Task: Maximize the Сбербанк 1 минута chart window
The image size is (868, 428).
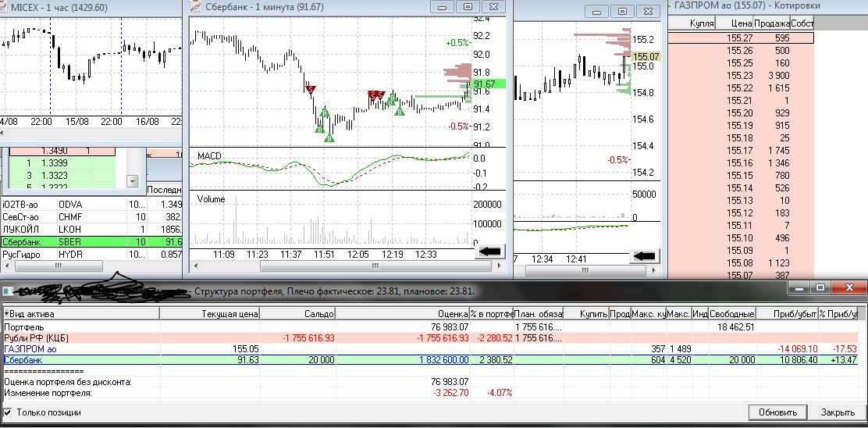Action: tap(468, 7)
